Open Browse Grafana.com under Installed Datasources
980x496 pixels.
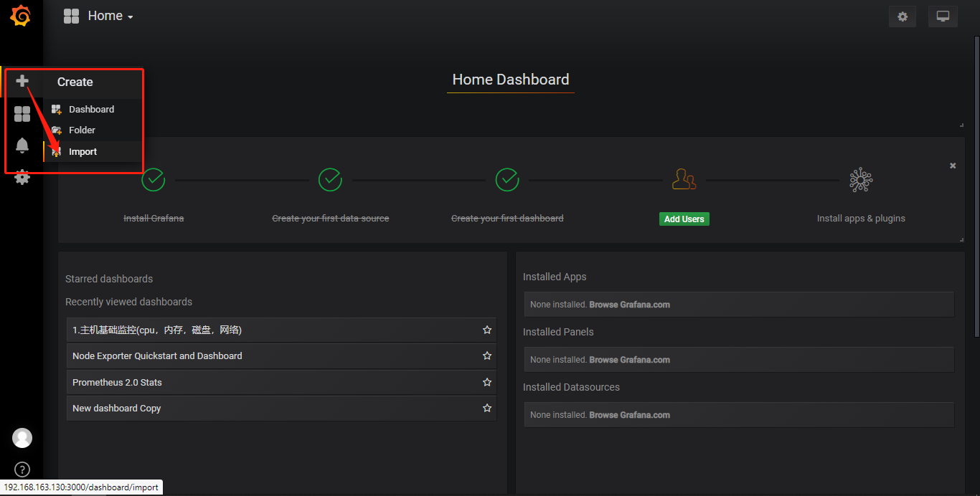point(630,415)
